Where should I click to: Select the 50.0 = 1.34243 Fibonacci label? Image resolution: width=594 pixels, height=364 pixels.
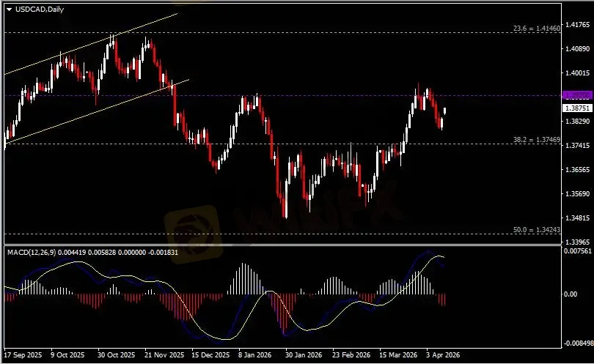click(x=536, y=230)
